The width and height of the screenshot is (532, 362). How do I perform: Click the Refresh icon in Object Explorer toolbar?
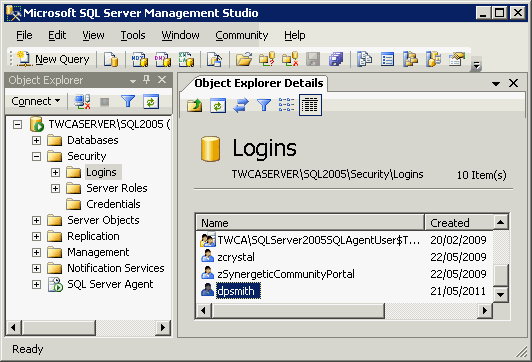151,101
